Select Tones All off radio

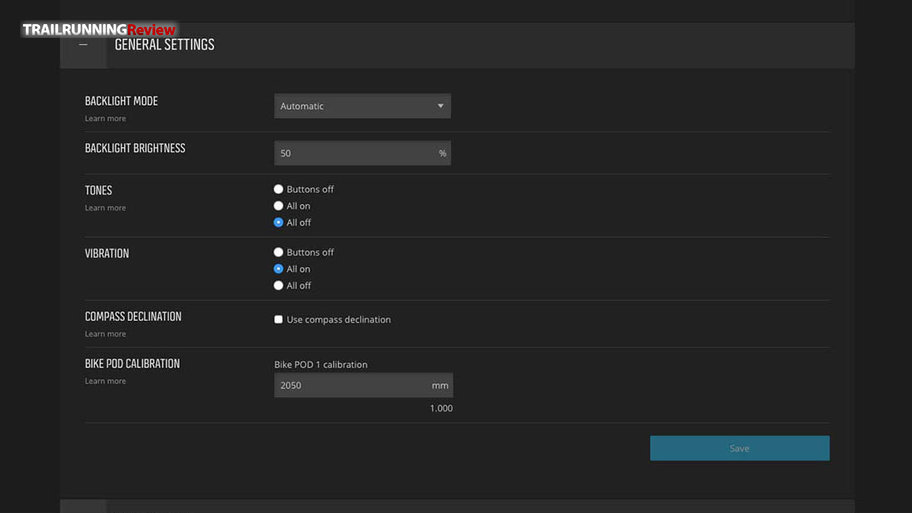pyautogui.click(x=278, y=222)
